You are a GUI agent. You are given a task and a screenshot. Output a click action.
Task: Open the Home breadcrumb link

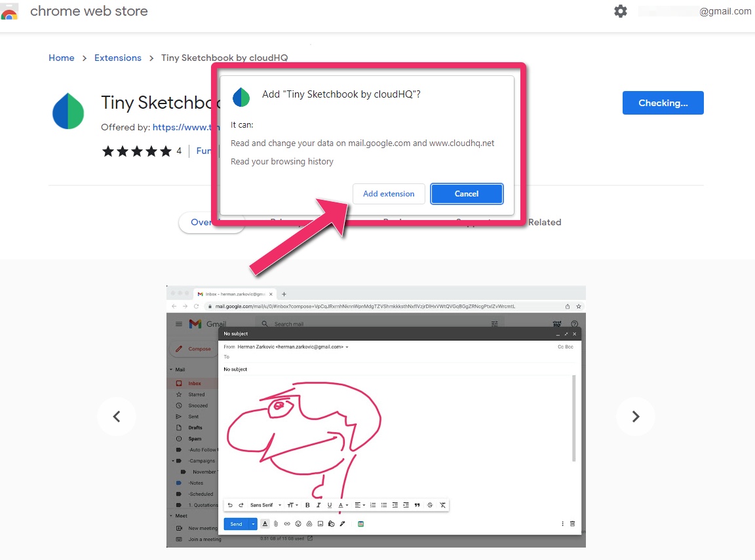tap(62, 58)
